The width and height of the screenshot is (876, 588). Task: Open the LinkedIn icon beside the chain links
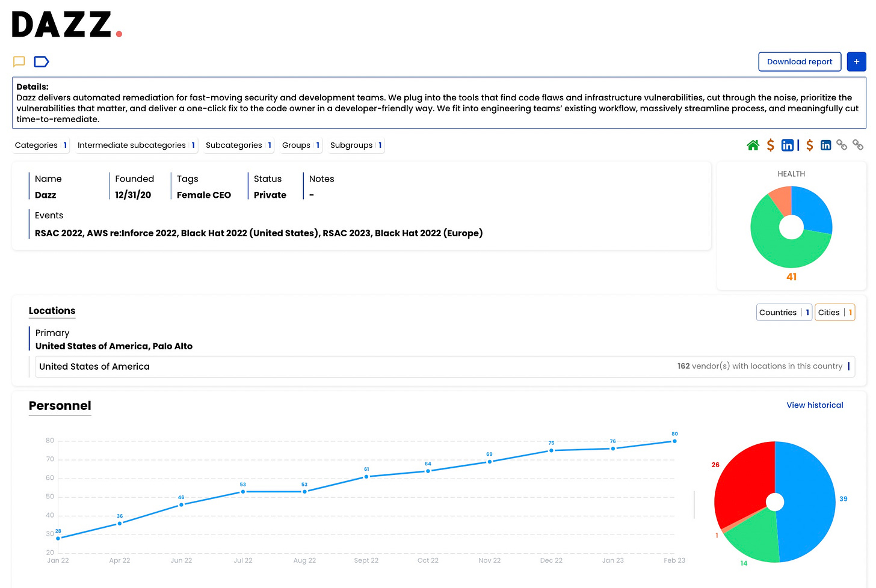pyautogui.click(x=825, y=145)
